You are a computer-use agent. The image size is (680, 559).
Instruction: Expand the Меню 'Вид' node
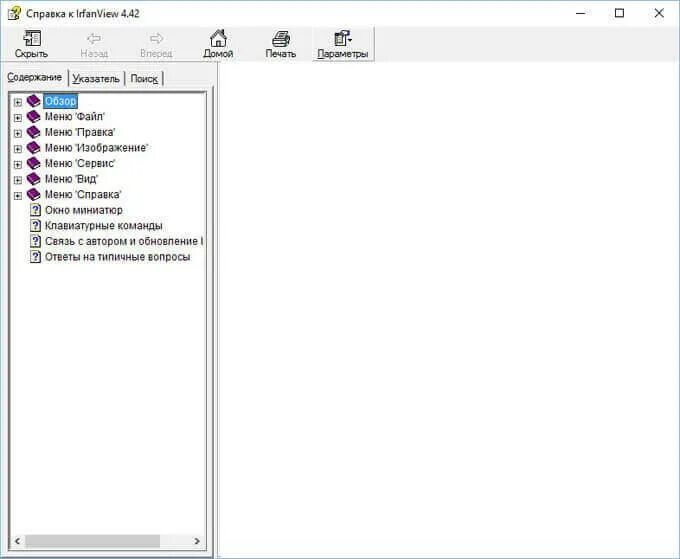tap(17, 180)
